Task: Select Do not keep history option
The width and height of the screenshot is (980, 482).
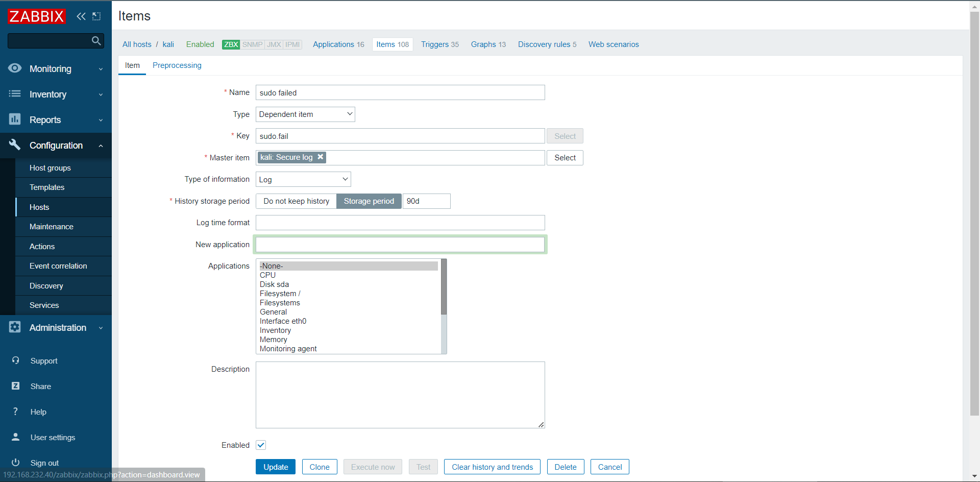Action: 296,201
